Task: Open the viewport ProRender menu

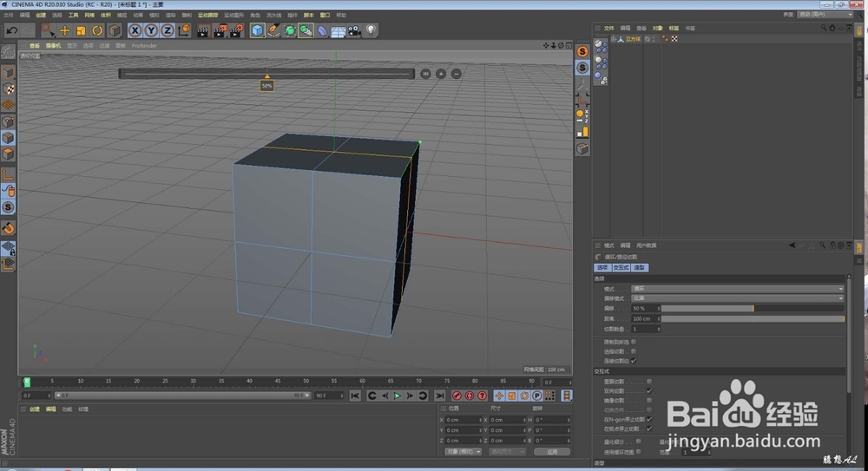Action: (144, 46)
